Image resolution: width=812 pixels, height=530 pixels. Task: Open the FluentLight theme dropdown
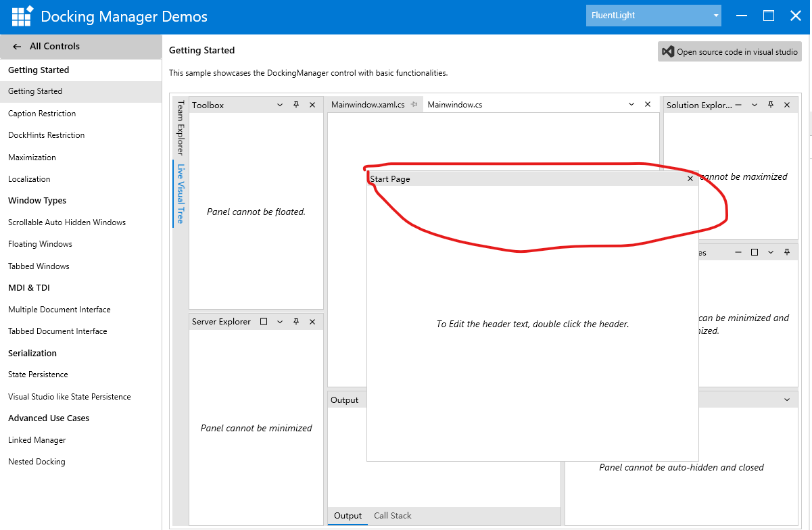653,16
